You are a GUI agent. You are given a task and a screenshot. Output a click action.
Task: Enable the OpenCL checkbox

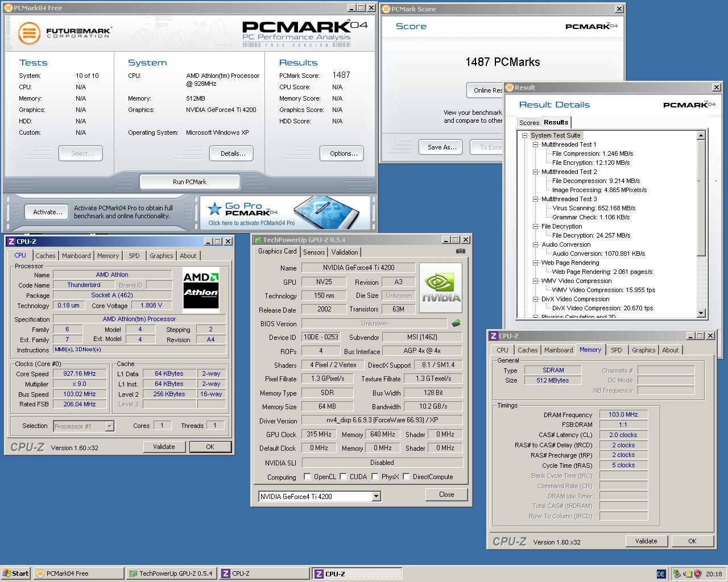307,477
